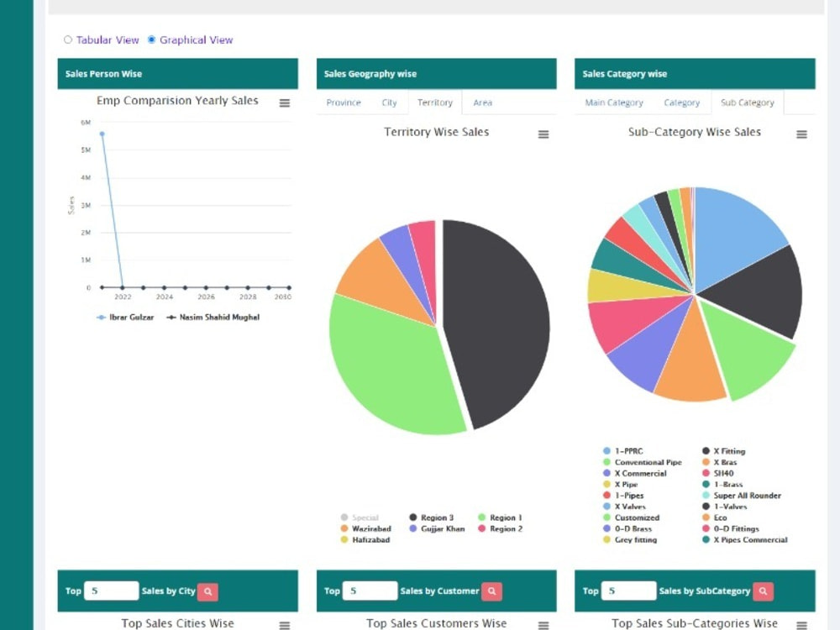Select the Tabular View radio button

pos(67,39)
